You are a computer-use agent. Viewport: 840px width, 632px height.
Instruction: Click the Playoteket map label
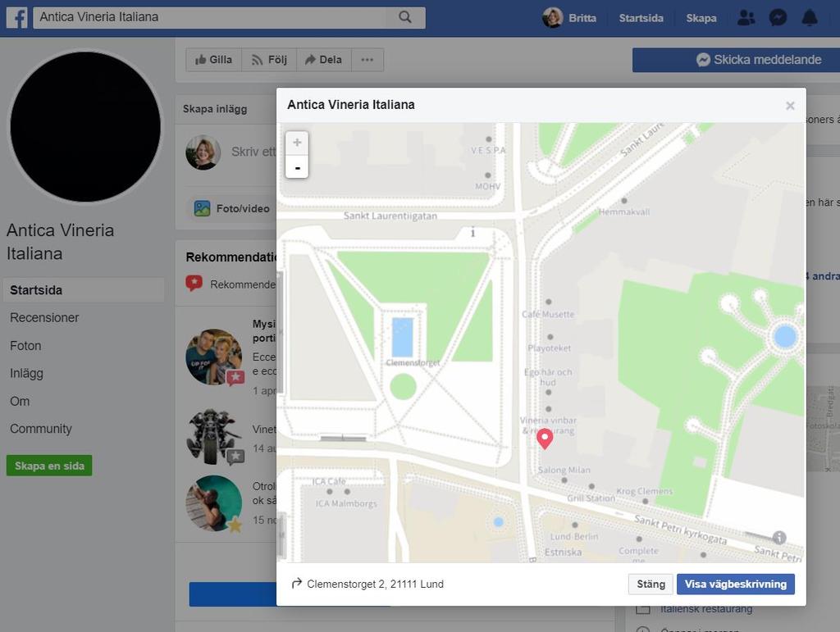pos(549,348)
